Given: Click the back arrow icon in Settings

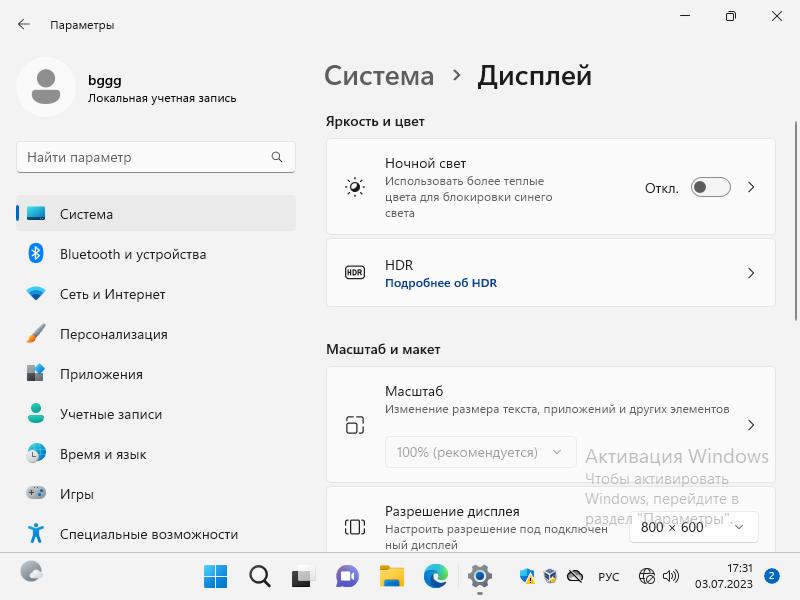Looking at the screenshot, I should click(x=24, y=24).
